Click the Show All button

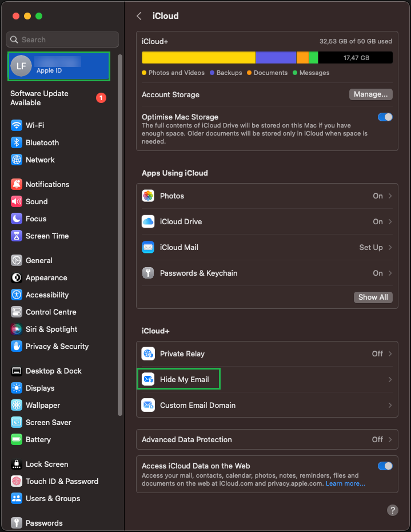tap(373, 297)
